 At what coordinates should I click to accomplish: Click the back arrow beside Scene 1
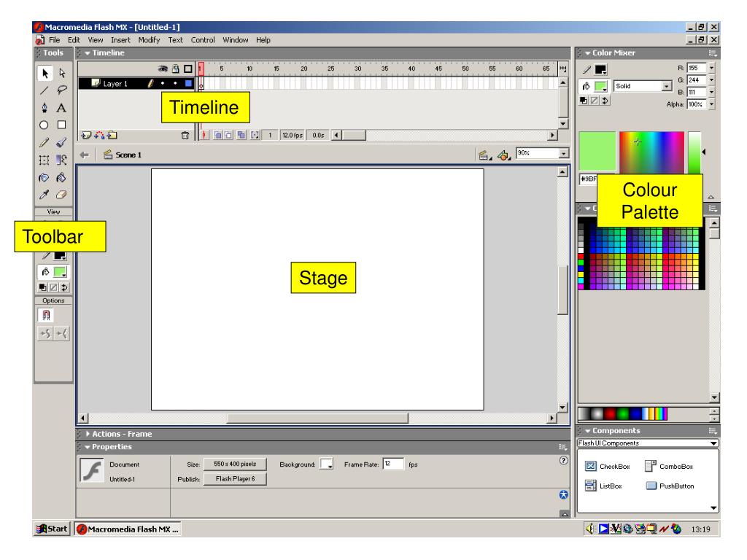(x=85, y=155)
